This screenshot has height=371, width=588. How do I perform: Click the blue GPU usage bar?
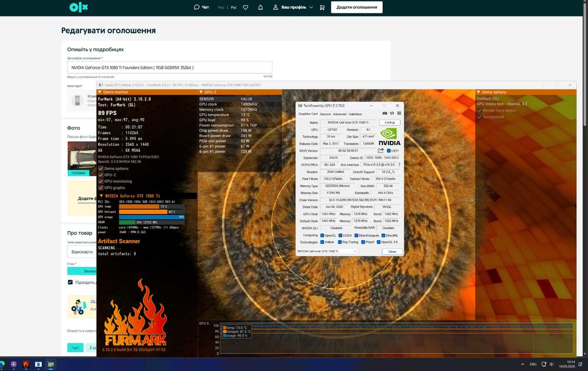(x=152, y=217)
